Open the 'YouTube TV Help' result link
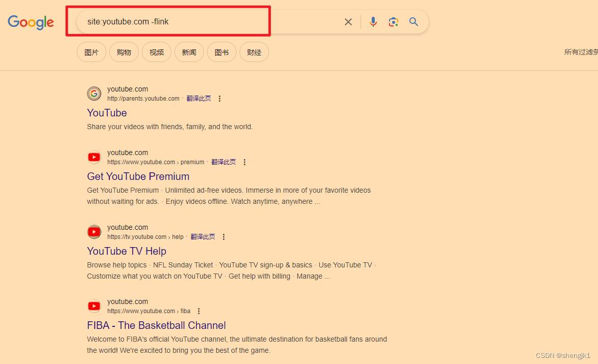Image resolution: width=598 pixels, height=364 pixels. (127, 251)
